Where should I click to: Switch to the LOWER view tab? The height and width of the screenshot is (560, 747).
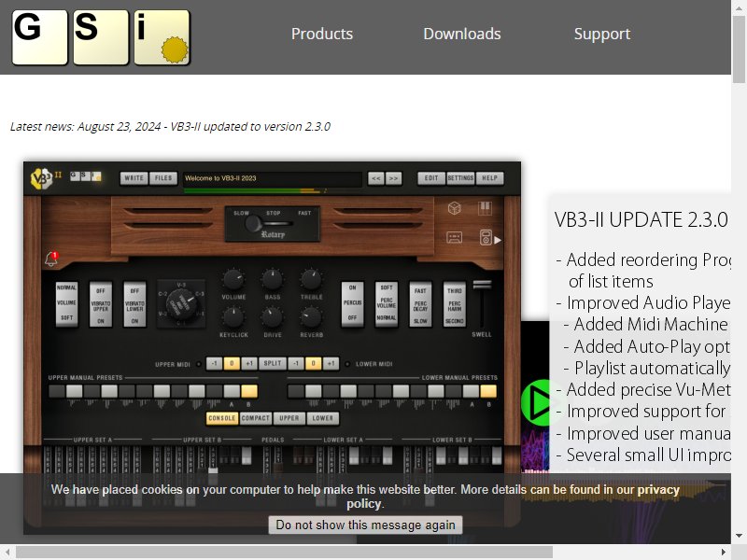tap(323, 418)
